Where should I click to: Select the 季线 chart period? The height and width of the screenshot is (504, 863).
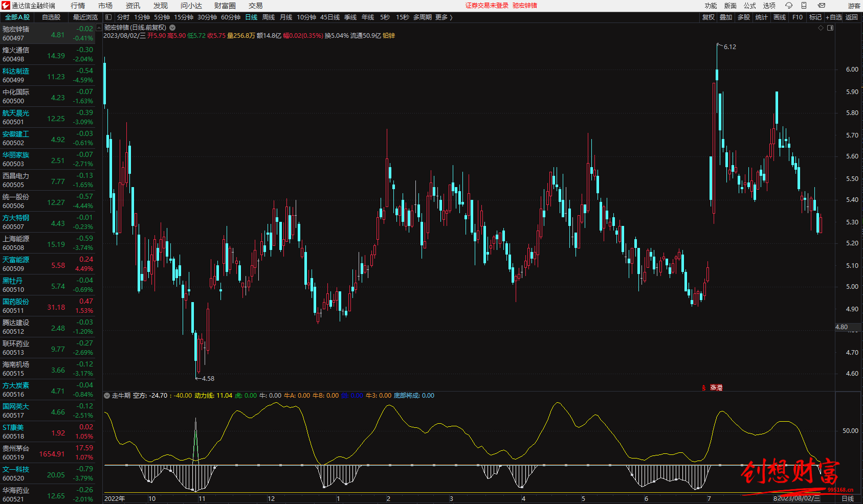[x=350, y=17]
